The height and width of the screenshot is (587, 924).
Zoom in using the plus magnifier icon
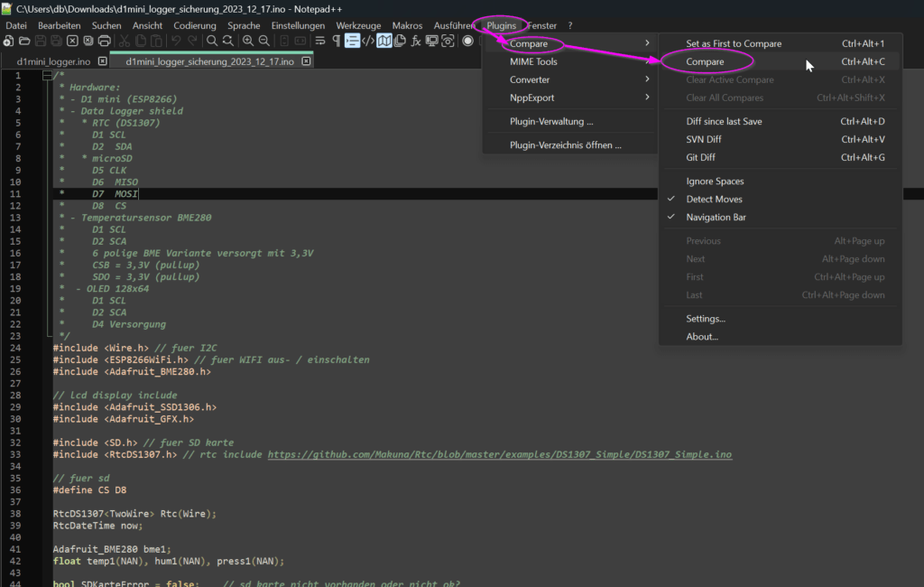click(x=248, y=41)
